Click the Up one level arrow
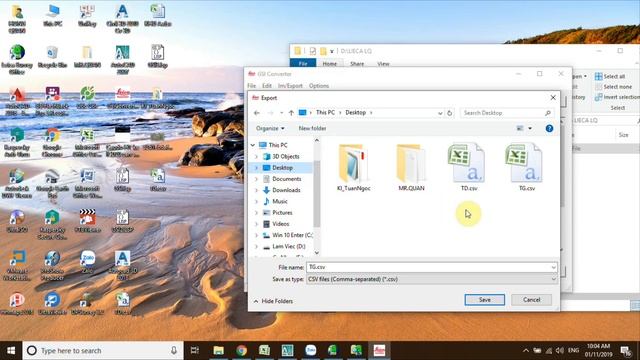Image resolution: width=640 pixels, height=360 pixels. [291, 113]
